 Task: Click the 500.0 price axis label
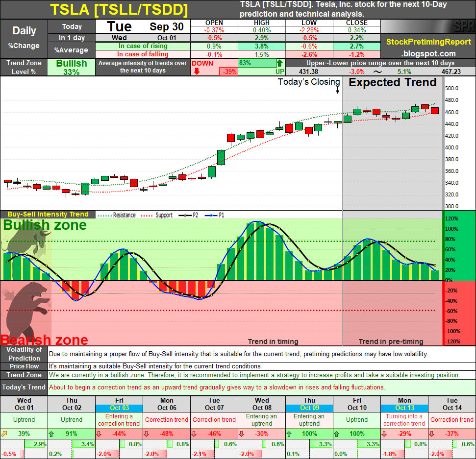(x=451, y=88)
